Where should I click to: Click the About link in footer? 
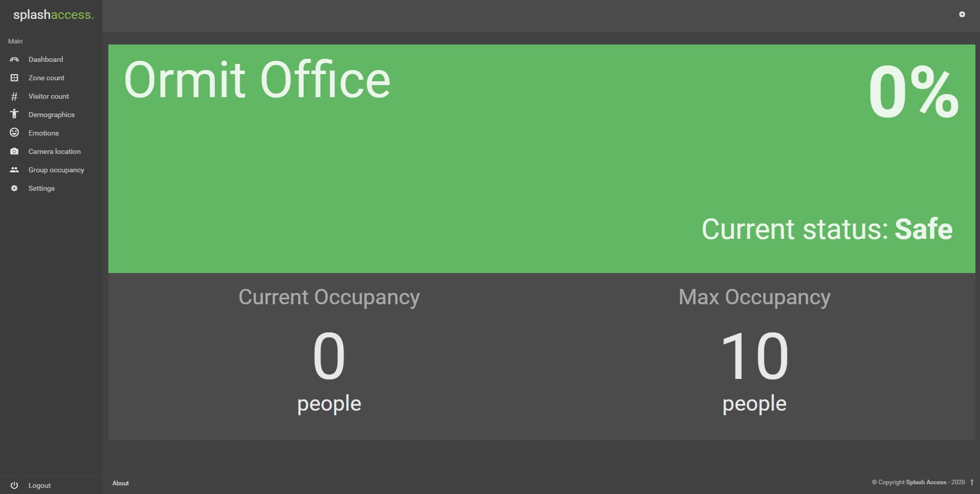pyautogui.click(x=121, y=483)
